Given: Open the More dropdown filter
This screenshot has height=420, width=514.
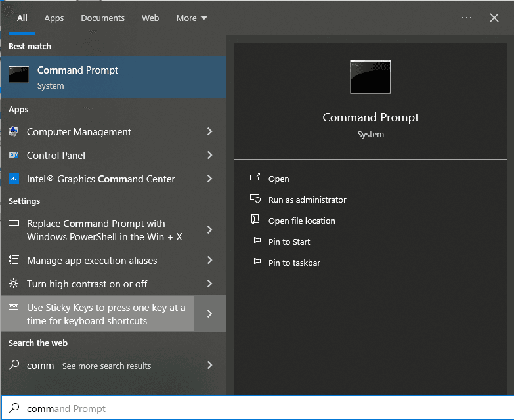Looking at the screenshot, I should point(191,18).
